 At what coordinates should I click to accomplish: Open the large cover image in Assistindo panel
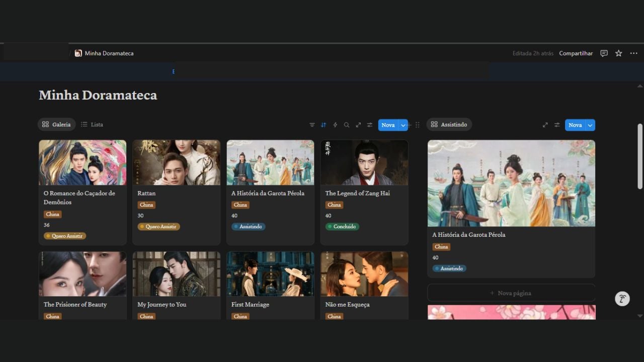click(511, 184)
